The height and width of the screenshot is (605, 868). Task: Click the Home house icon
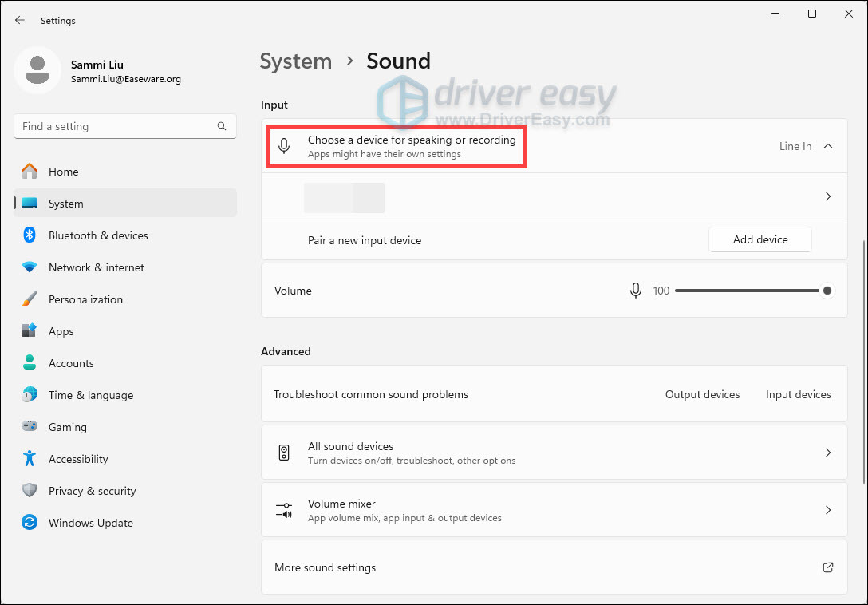[x=30, y=171]
